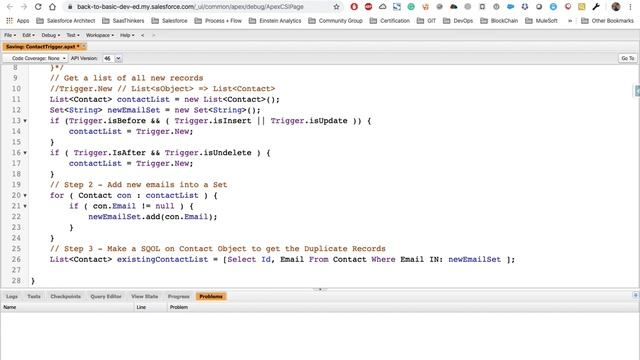Click on 'existingContactList' in line 26
The image size is (640, 360).
point(162,260)
